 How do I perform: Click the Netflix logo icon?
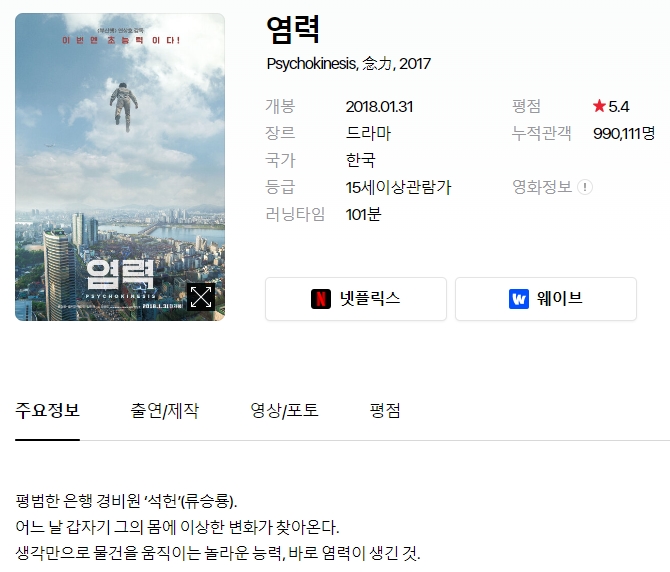(x=321, y=299)
